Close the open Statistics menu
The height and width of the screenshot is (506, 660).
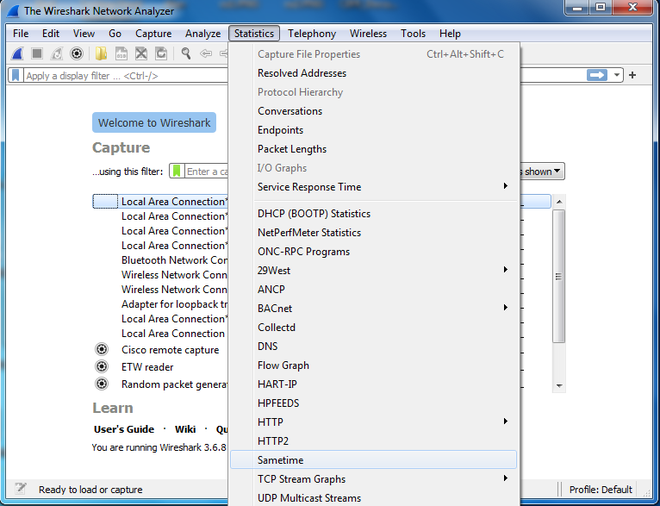click(x=254, y=33)
